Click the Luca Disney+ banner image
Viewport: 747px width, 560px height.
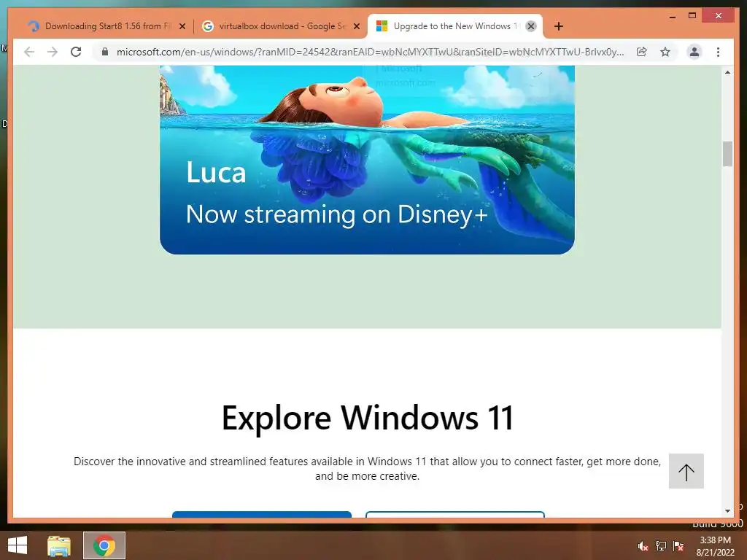point(367,160)
